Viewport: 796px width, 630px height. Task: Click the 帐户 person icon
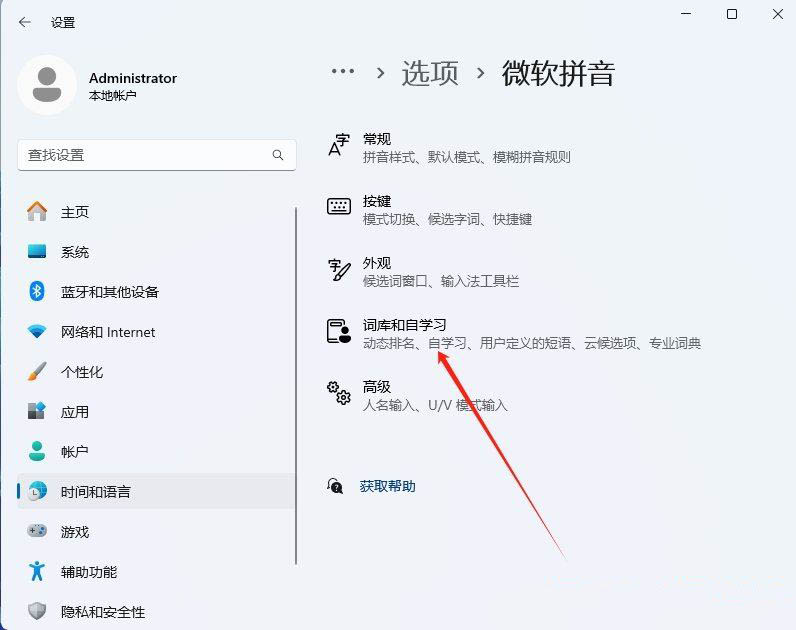coord(37,451)
